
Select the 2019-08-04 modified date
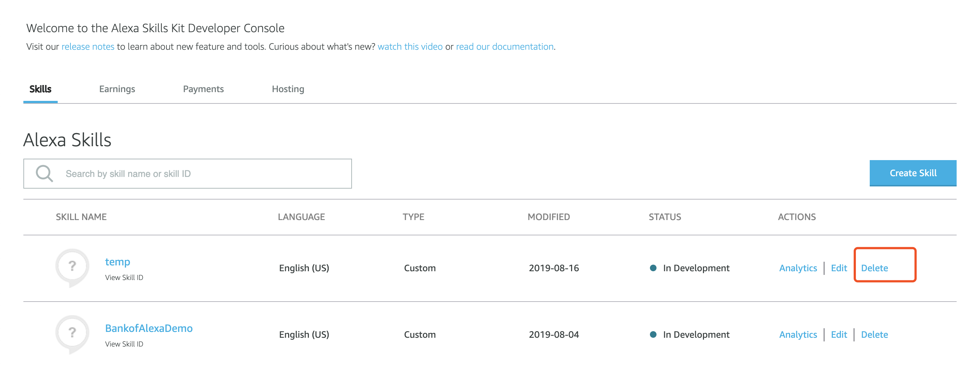pos(554,334)
